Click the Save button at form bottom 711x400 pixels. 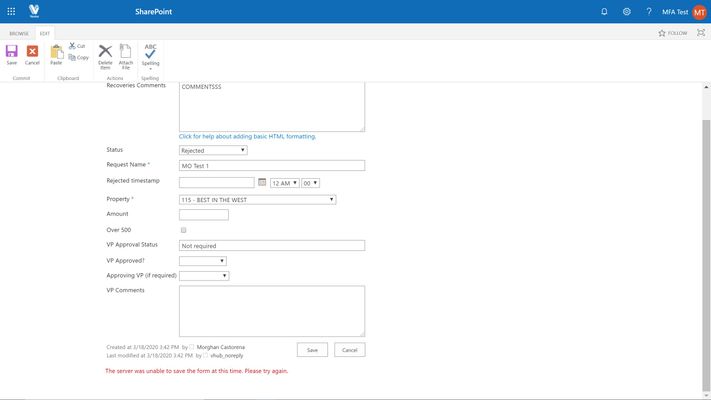coord(312,350)
